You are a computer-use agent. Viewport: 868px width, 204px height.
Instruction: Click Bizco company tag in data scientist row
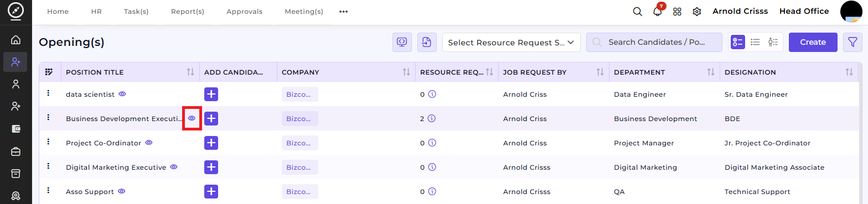[300, 95]
